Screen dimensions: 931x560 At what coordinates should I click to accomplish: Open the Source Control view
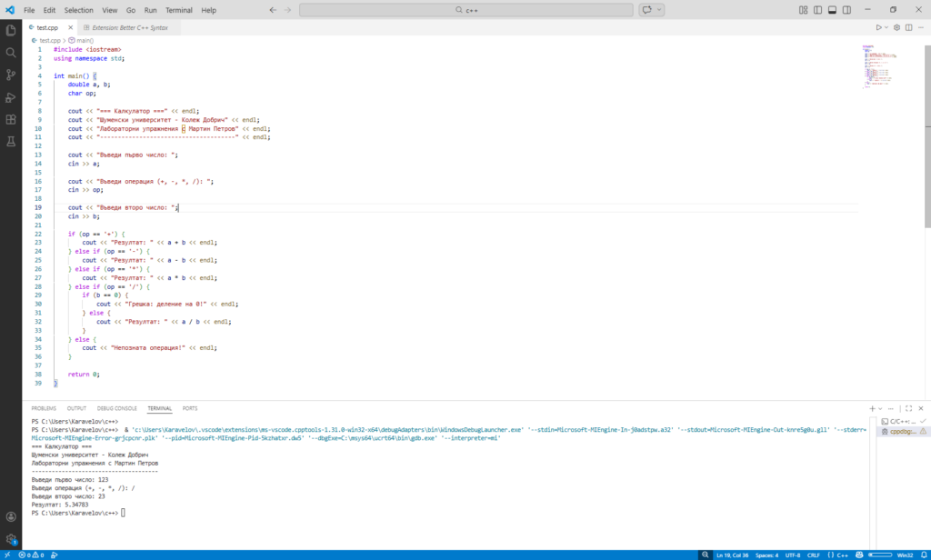pyautogui.click(x=10, y=74)
